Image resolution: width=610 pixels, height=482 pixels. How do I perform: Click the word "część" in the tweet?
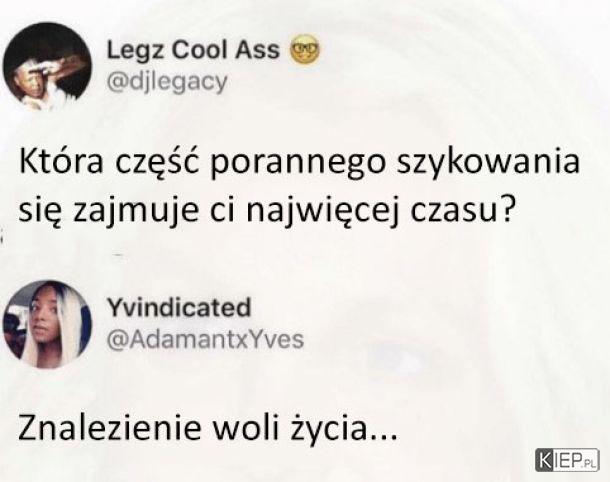click(156, 163)
